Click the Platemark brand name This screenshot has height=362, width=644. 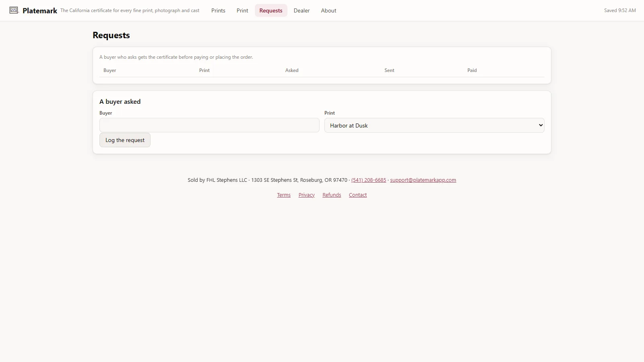coord(40,11)
